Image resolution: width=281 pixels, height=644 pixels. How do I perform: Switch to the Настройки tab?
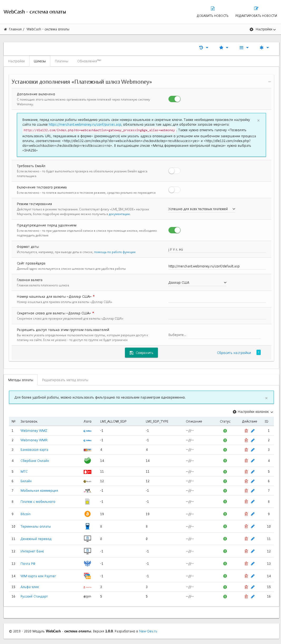[16, 61]
